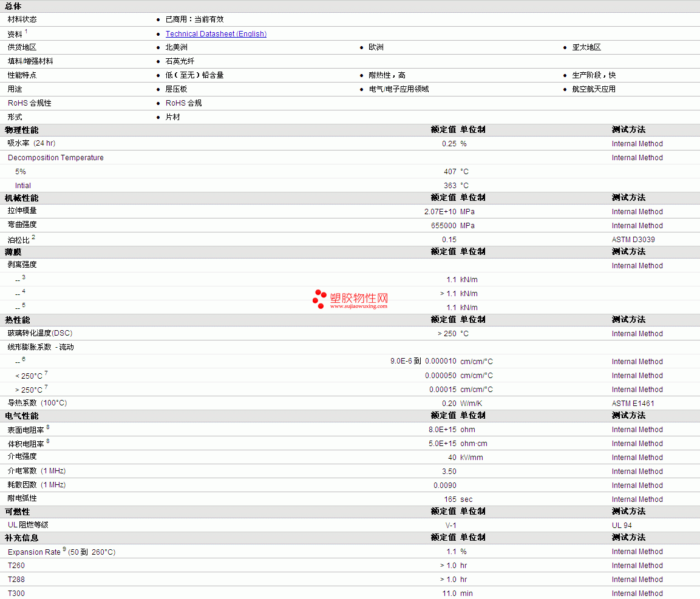Click the 石英光纤 filler value
The image size is (700, 599).
[x=180, y=61]
